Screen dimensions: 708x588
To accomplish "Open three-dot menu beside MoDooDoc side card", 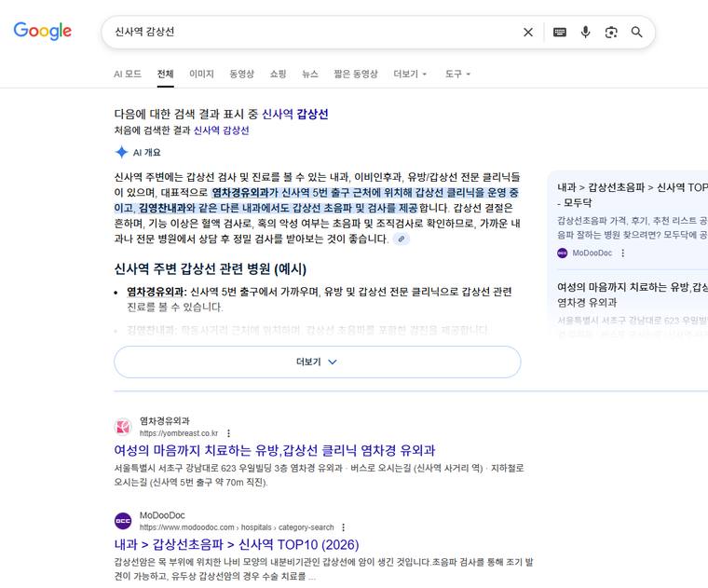I will coord(623,253).
